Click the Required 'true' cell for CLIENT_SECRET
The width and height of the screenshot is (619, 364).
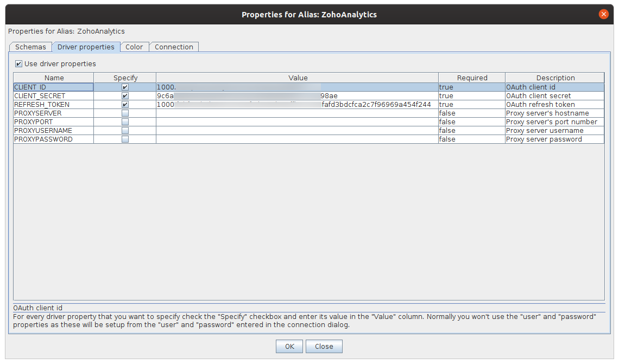coord(472,96)
